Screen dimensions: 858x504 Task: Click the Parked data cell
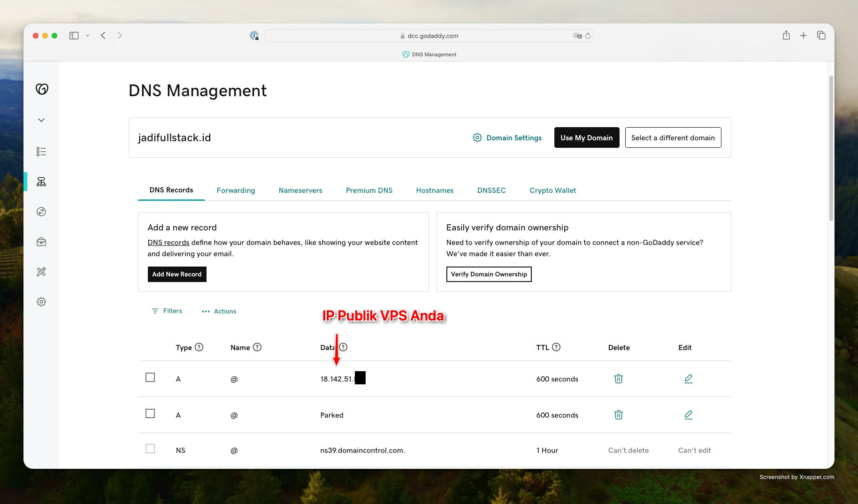332,415
